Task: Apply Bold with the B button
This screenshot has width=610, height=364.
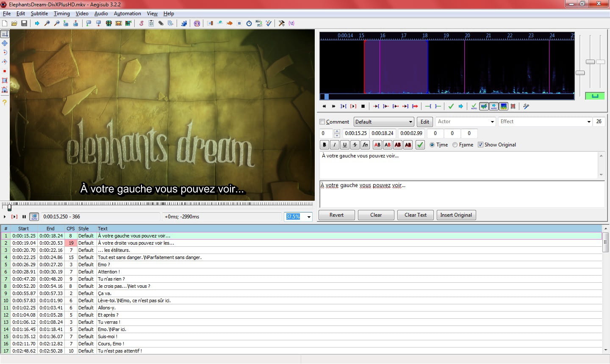Action: [x=324, y=145]
